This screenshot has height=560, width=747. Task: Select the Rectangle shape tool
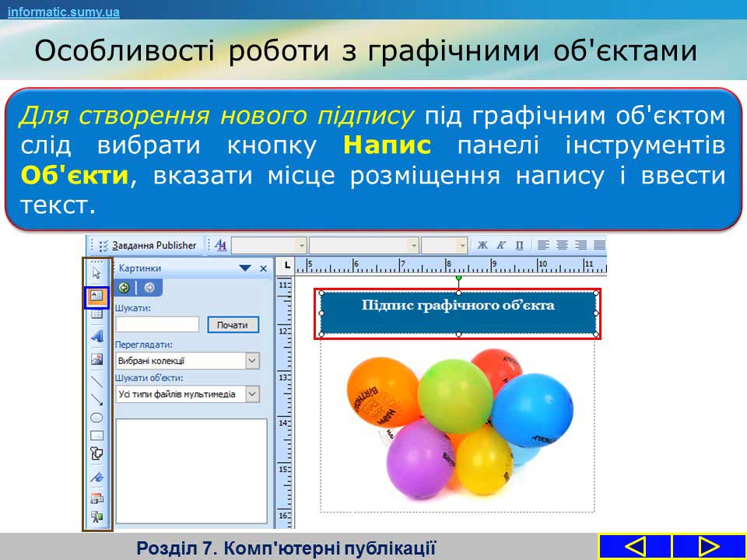pyautogui.click(x=96, y=436)
